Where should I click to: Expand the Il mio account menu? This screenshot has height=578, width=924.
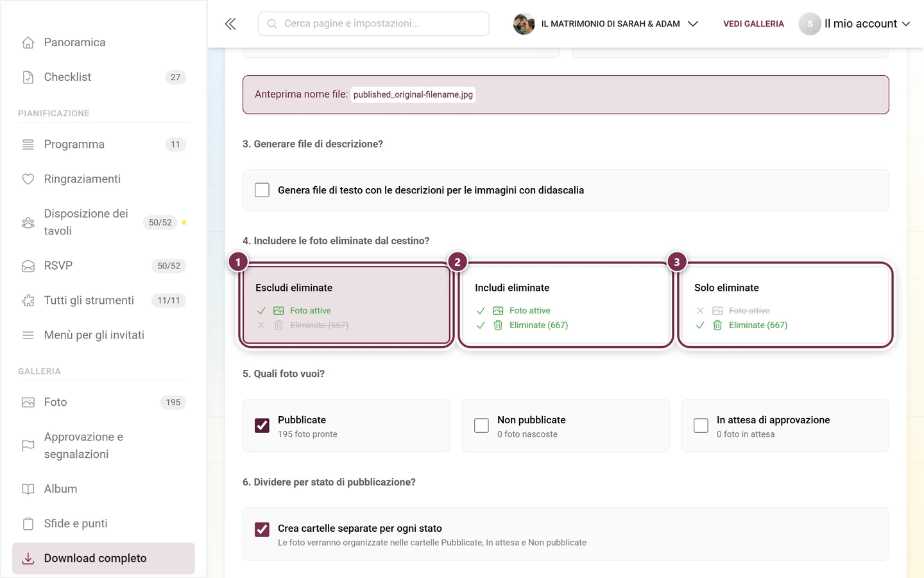click(x=855, y=24)
